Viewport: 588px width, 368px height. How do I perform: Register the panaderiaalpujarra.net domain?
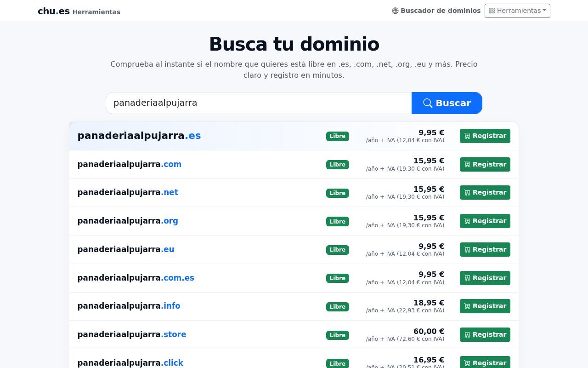pyautogui.click(x=485, y=192)
